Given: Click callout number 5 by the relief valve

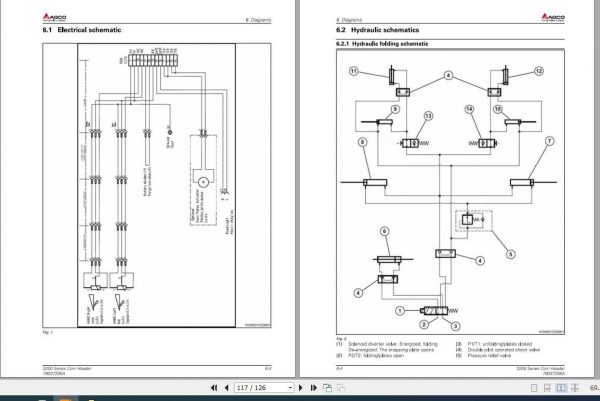Looking at the screenshot, I should (510, 254).
